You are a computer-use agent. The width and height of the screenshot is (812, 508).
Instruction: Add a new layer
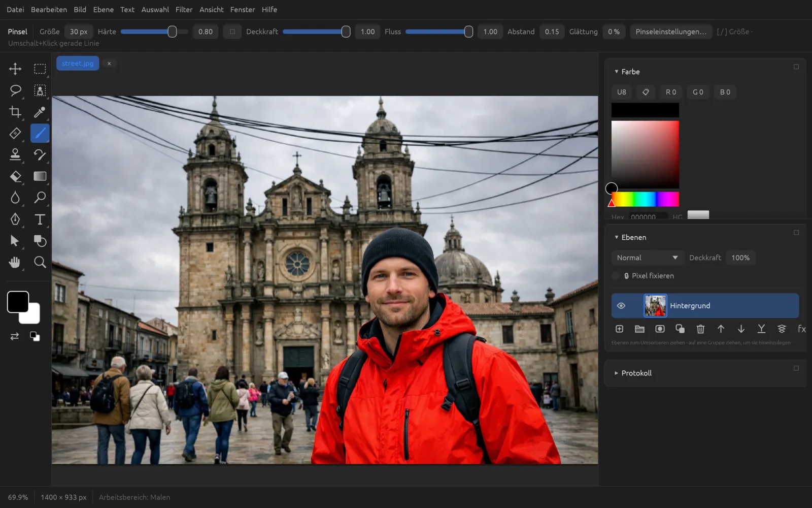tap(619, 329)
